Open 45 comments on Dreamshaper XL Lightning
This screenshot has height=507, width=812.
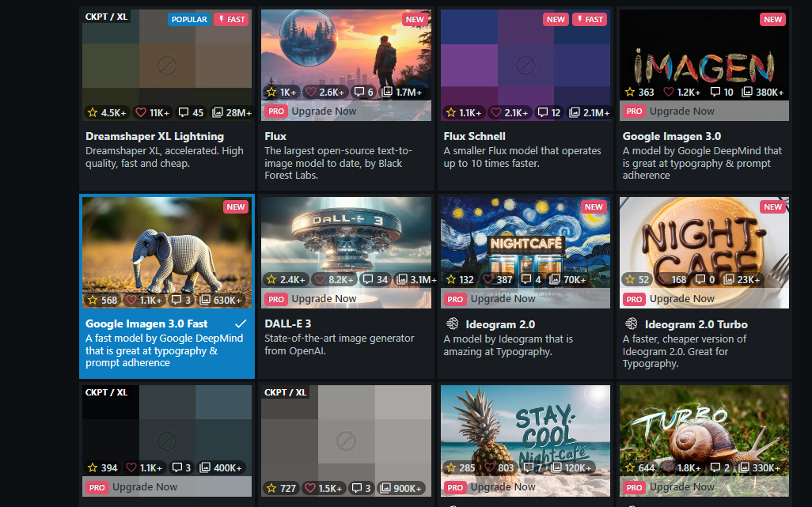pyautogui.click(x=191, y=112)
